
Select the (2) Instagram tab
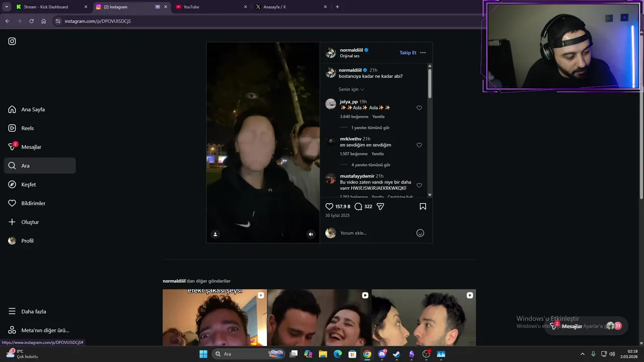(x=131, y=7)
